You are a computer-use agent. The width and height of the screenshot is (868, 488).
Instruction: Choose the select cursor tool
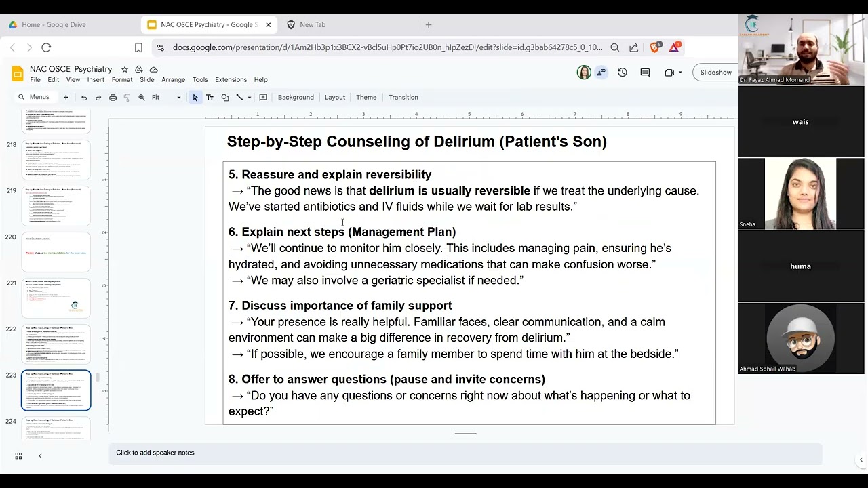195,98
